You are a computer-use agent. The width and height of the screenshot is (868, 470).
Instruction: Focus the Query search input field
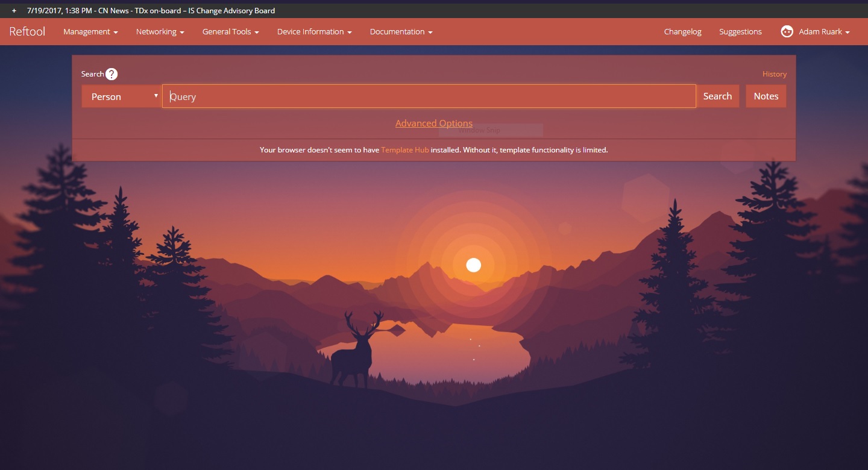pos(429,96)
